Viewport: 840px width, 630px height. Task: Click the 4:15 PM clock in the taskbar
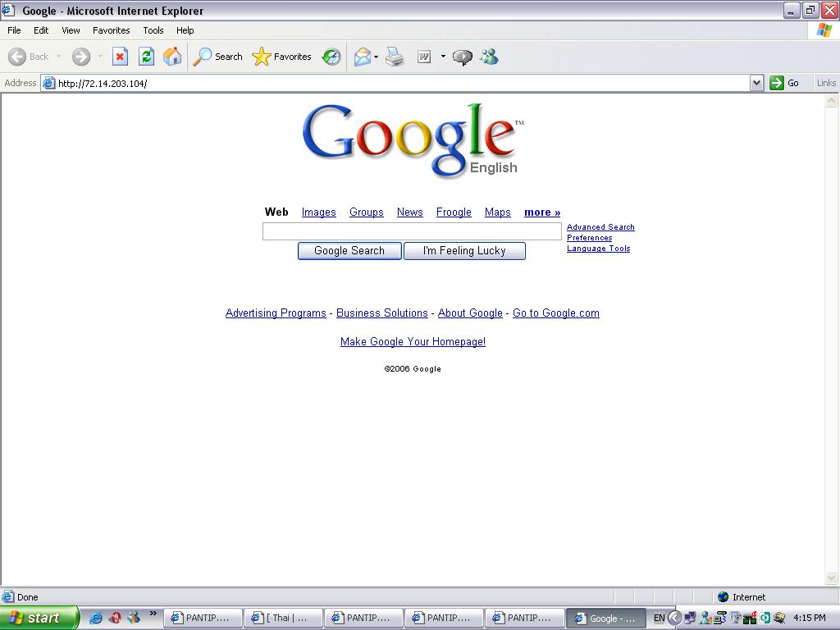pos(809,618)
